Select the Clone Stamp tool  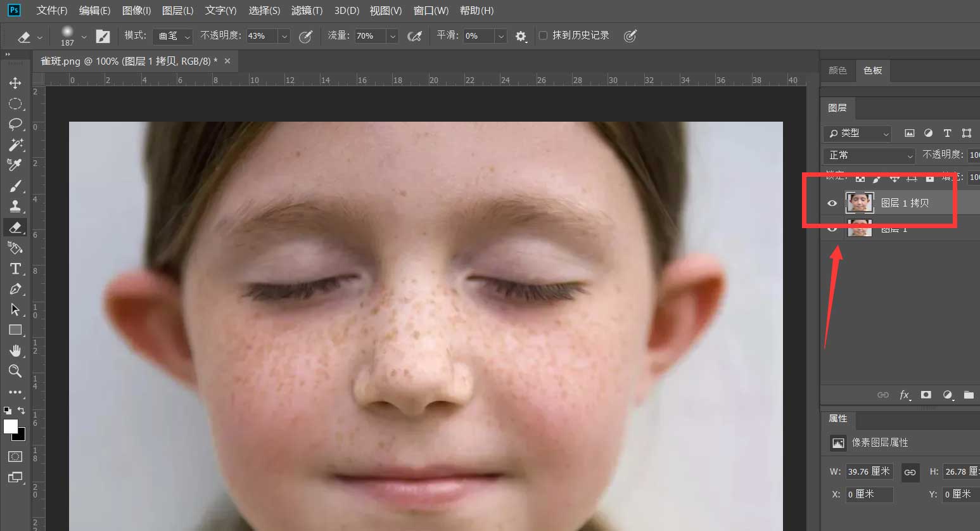(x=15, y=206)
